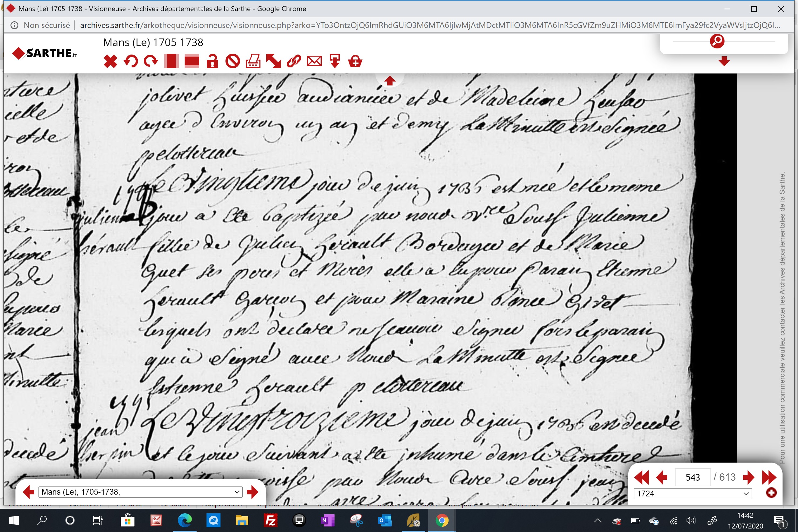Collapse toolbar with red up arrow
798x532 pixels.
coord(389,81)
